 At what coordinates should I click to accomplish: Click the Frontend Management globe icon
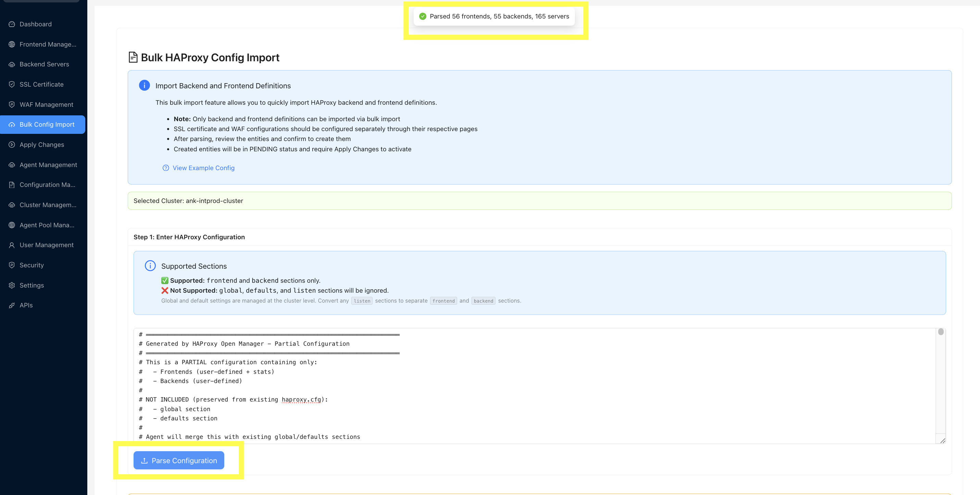12,44
